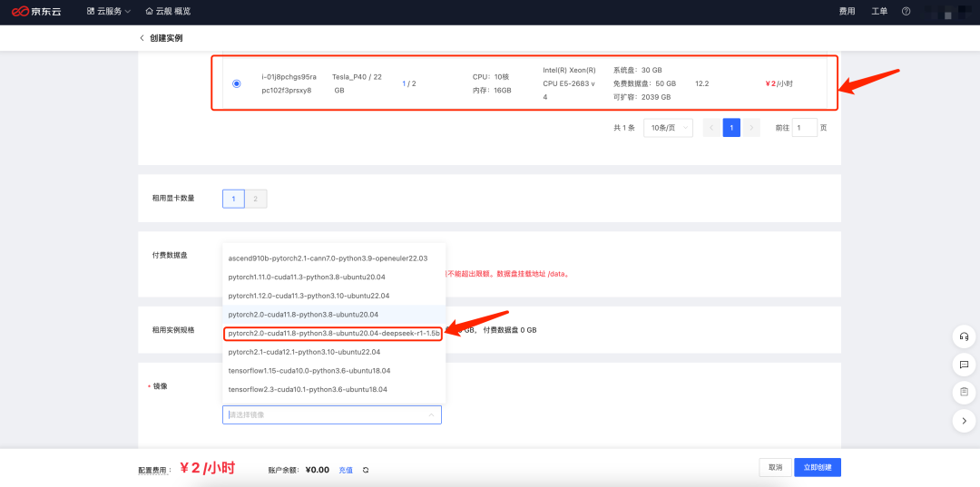The height and width of the screenshot is (487, 980).
Task: Click the 立即创建 button
Action: tap(818, 467)
